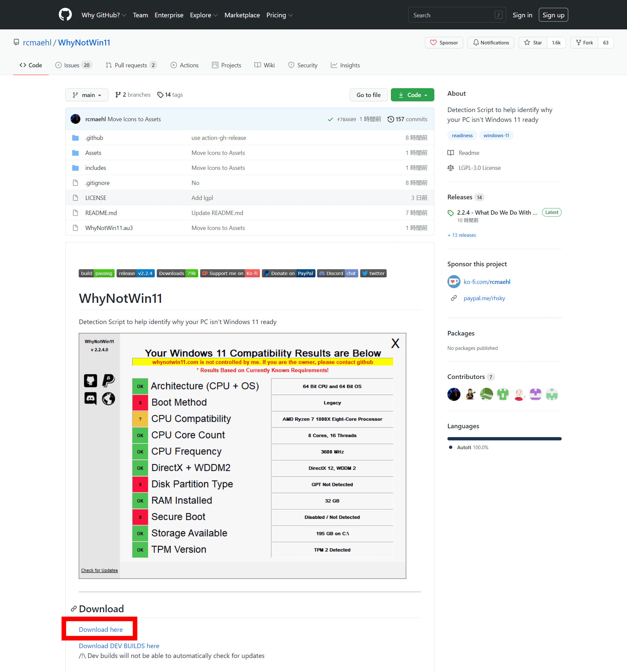Click the Go to file button

[369, 95]
